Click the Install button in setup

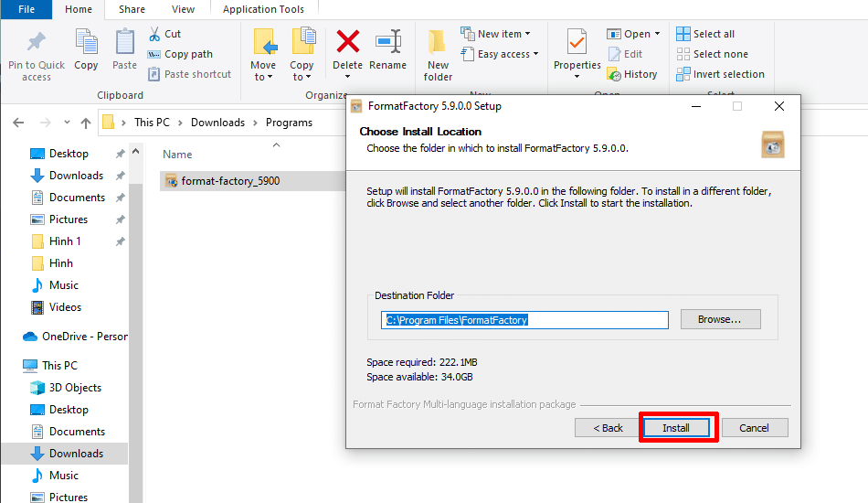tap(676, 428)
